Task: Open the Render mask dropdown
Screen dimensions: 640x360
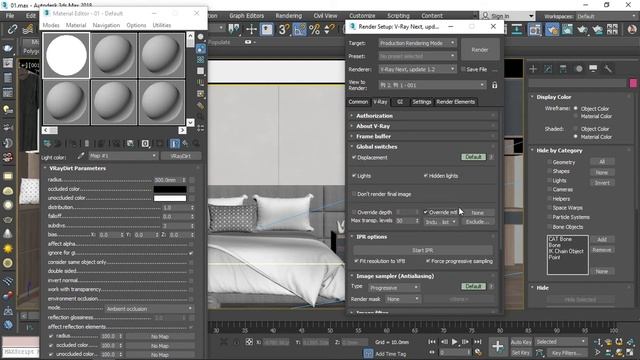Action: [x=402, y=299]
